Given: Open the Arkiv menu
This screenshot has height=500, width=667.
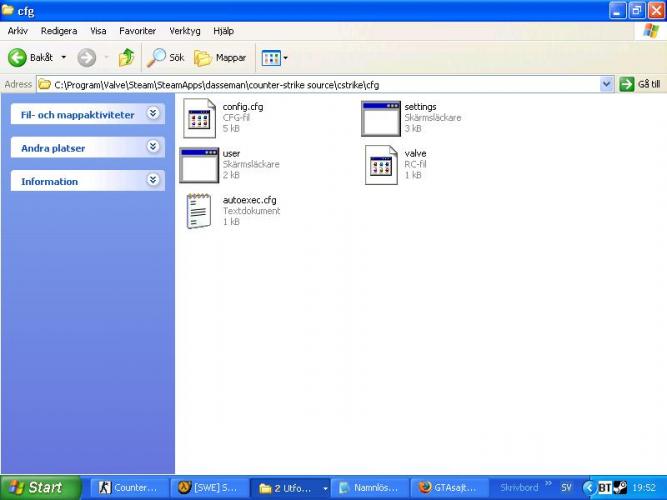Looking at the screenshot, I should click(18, 31).
